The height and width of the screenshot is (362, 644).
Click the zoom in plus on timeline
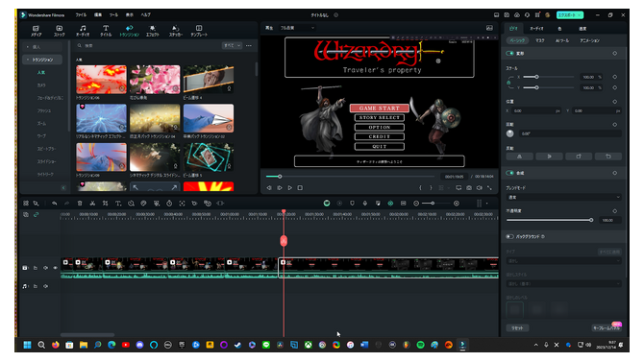click(457, 204)
